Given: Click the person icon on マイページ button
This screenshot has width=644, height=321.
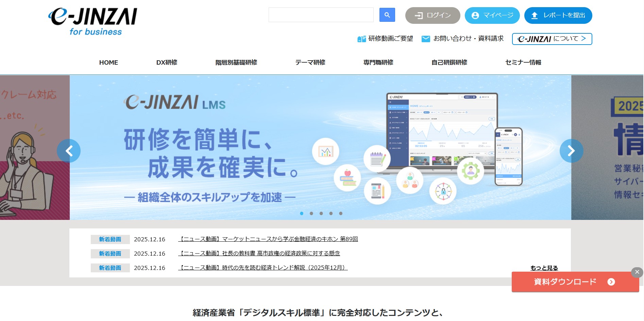Looking at the screenshot, I should [x=475, y=15].
